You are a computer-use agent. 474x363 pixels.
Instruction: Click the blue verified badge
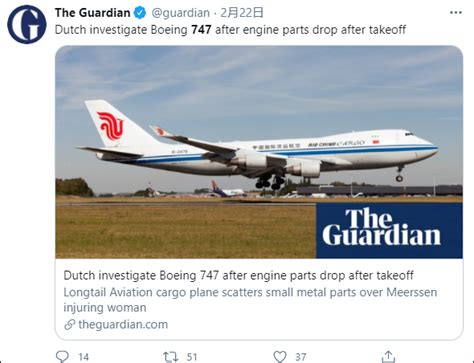pos(140,13)
